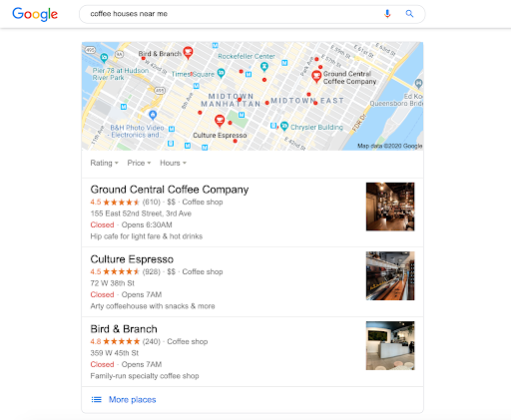Click the More places link
This screenshot has width=511, height=420.
coord(133,399)
